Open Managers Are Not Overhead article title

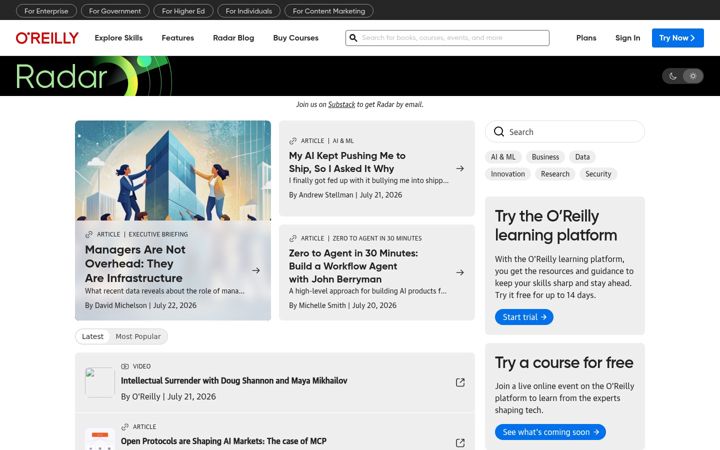[x=135, y=264]
